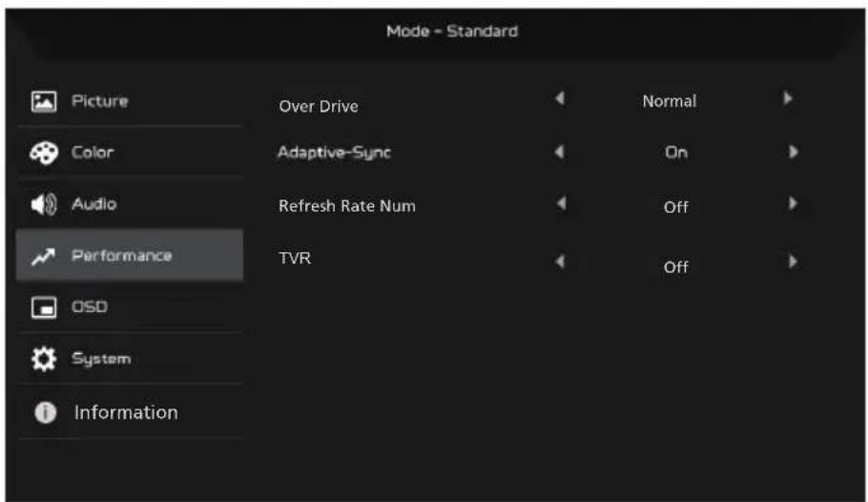868x502 pixels.
Task: Decrease Over Drive with left arrow
Action: coord(560,98)
